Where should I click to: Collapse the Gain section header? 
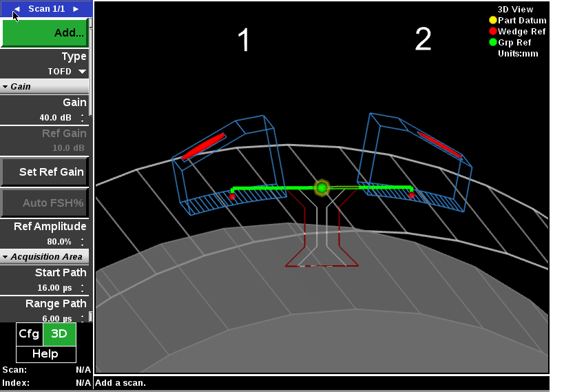[45, 86]
